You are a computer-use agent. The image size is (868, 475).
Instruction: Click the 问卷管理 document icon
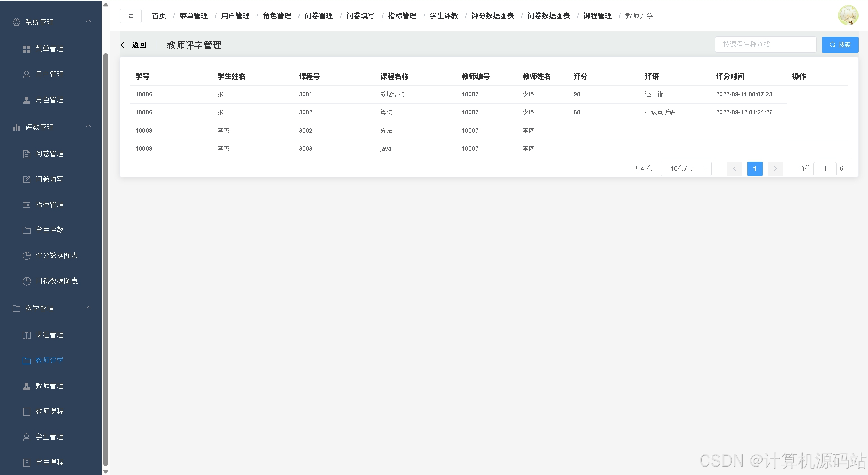[x=26, y=154]
